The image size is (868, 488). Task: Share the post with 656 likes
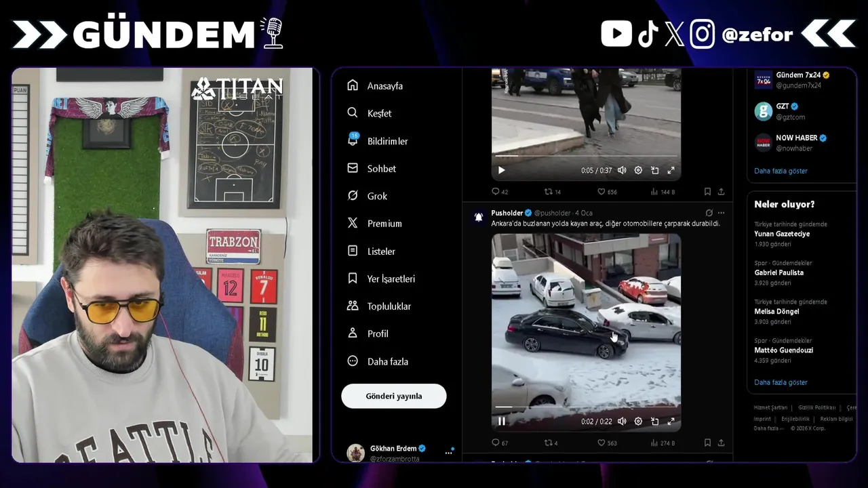pyautogui.click(x=721, y=192)
